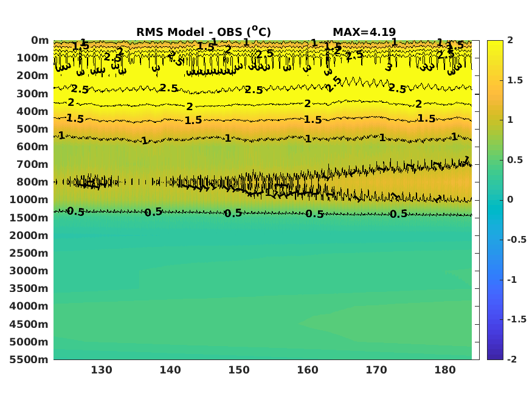
Task: Click the '1500m' depth axis label
Action: pos(29,218)
